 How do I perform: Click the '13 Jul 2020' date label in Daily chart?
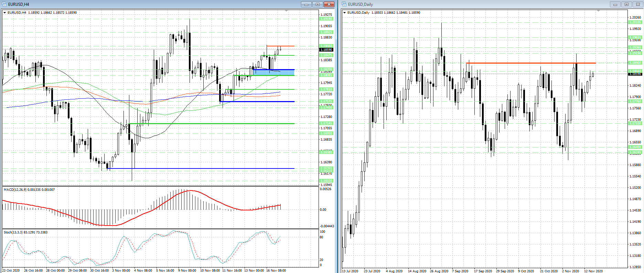point(350,271)
